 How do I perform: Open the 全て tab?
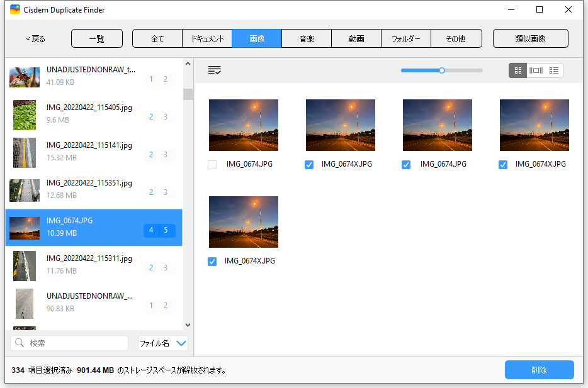[157, 38]
